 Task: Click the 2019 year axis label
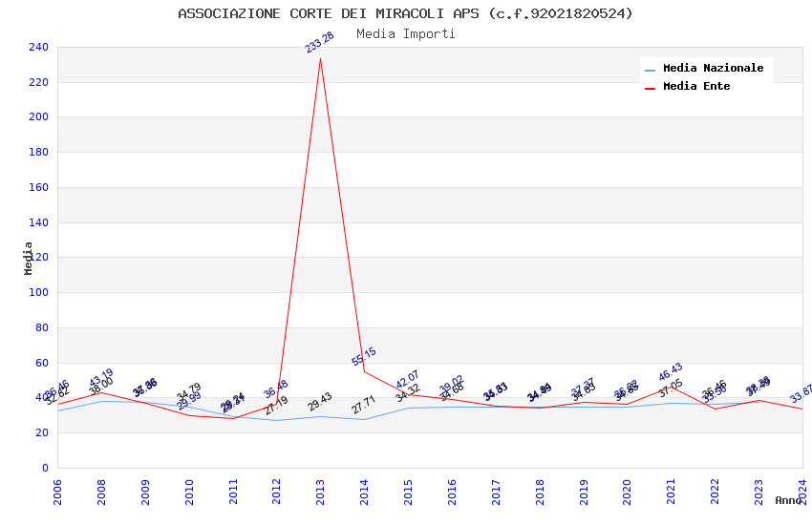coord(584,492)
